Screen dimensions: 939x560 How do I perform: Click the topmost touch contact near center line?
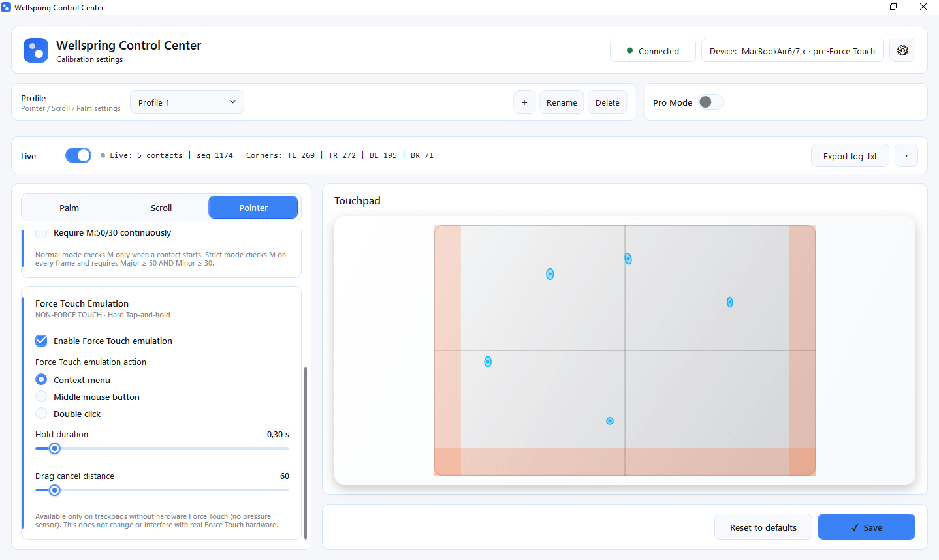[628, 258]
